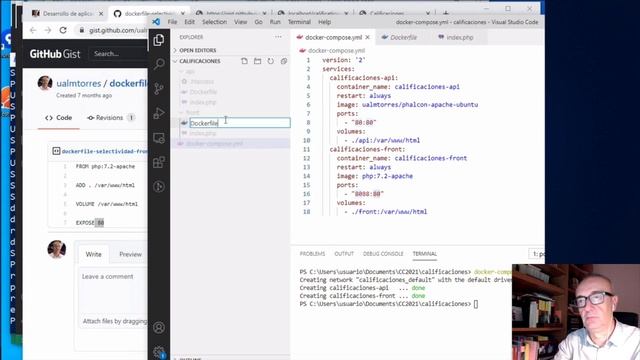Show the Debug Console panel tab
Screen dimensions: 640x360
pos(383,254)
